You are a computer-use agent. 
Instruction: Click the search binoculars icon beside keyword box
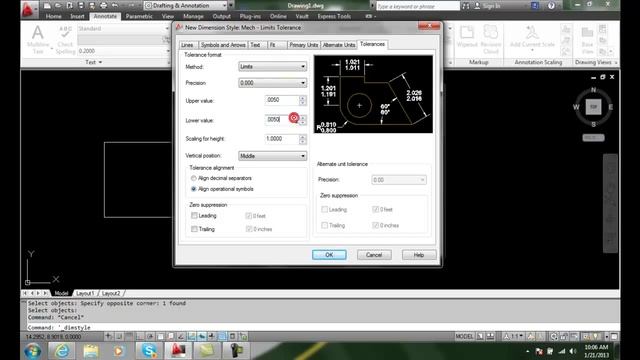pos(465,6)
